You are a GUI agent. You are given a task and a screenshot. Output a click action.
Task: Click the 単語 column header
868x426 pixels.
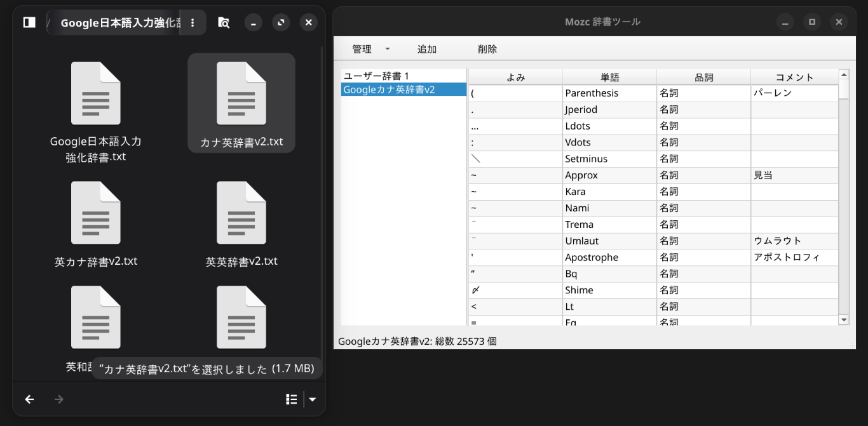click(x=609, y=76)
